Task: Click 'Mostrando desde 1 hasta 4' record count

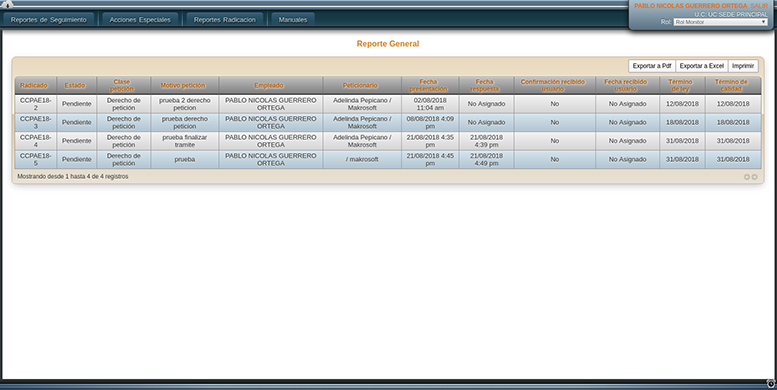Action: click(73, 176)
